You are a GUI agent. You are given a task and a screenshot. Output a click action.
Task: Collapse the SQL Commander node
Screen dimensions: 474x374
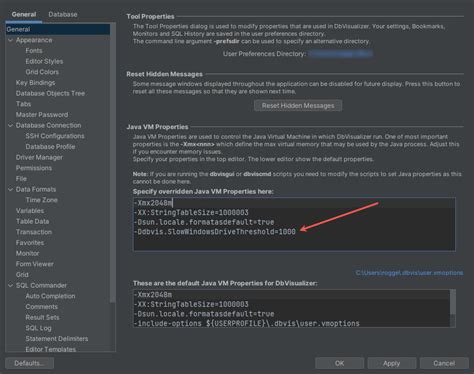pyautogui.click(x=10, y=285)
